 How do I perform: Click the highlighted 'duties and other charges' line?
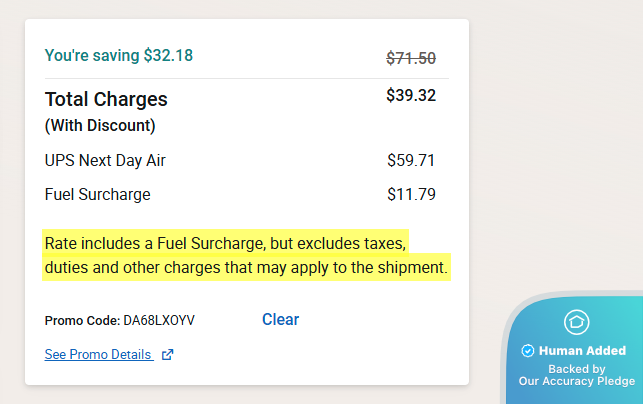point(247,268)
